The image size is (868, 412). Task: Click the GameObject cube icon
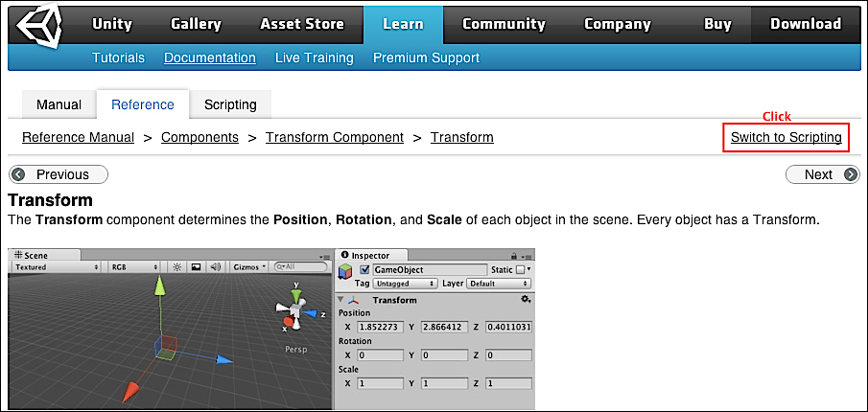[345, 271]
